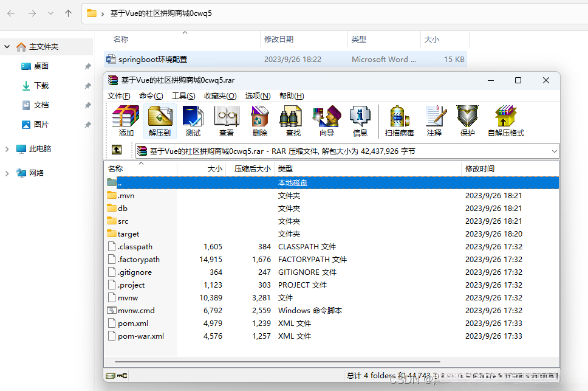Sort Explorer files by Date modified (修改日期)
Image resolution: width=588 pixels, height=391 pixels.
tap(304, 40)
